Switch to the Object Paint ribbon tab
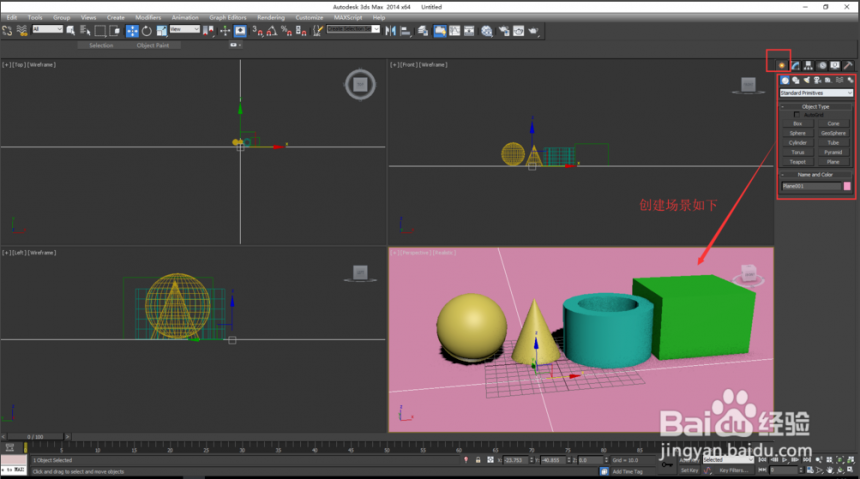The image size is (860, 479). click(x=153, y=46)
